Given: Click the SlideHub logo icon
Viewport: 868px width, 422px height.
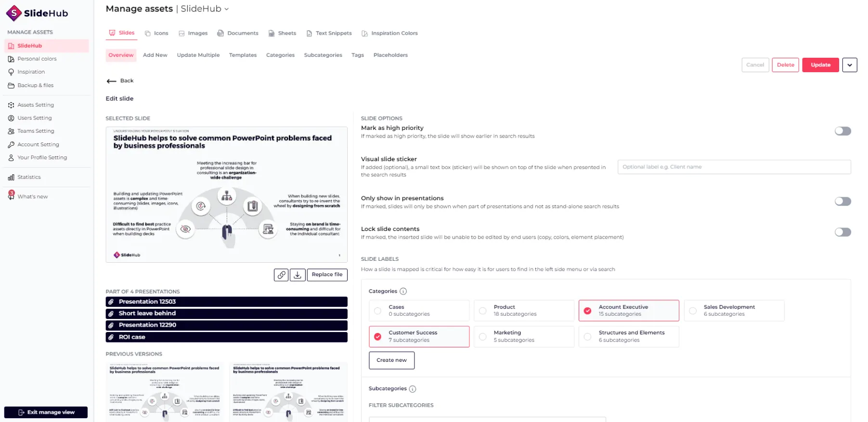Looking at the screenshot, I should [13, 13].
